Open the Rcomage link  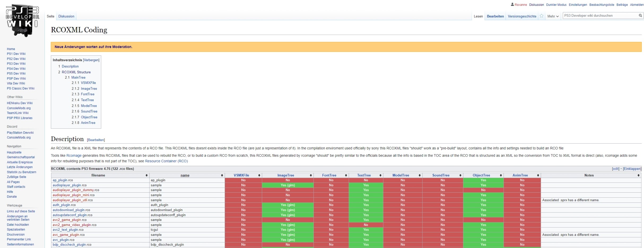click(74, 156)
